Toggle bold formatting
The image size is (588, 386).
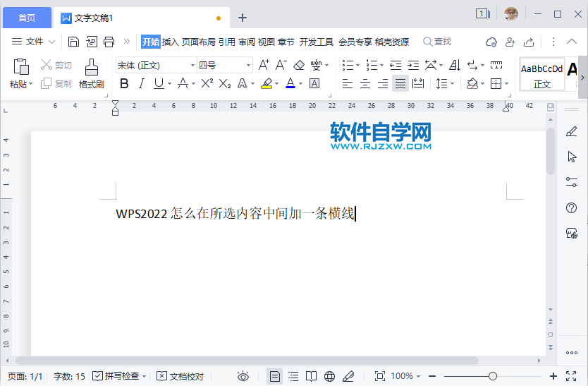pos(124,83)
